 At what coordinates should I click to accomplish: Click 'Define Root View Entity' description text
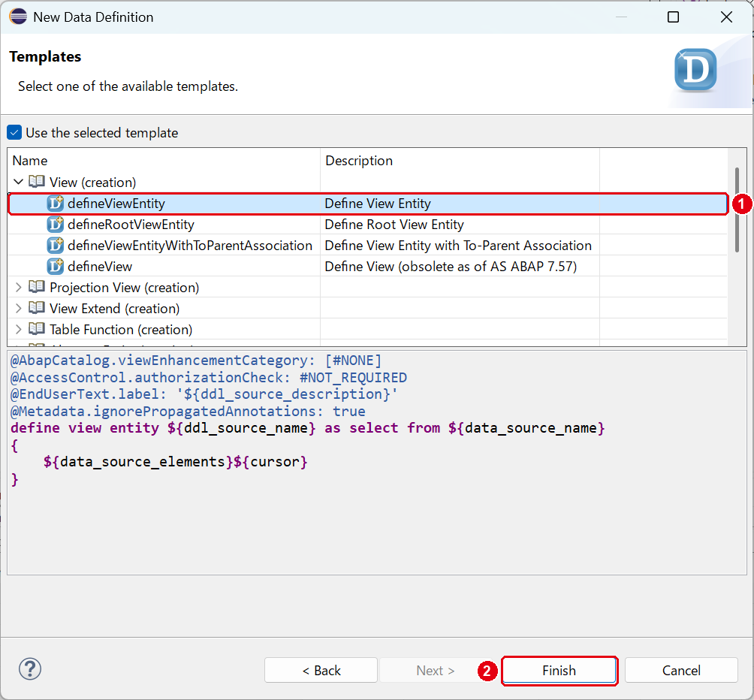(394, 225)
